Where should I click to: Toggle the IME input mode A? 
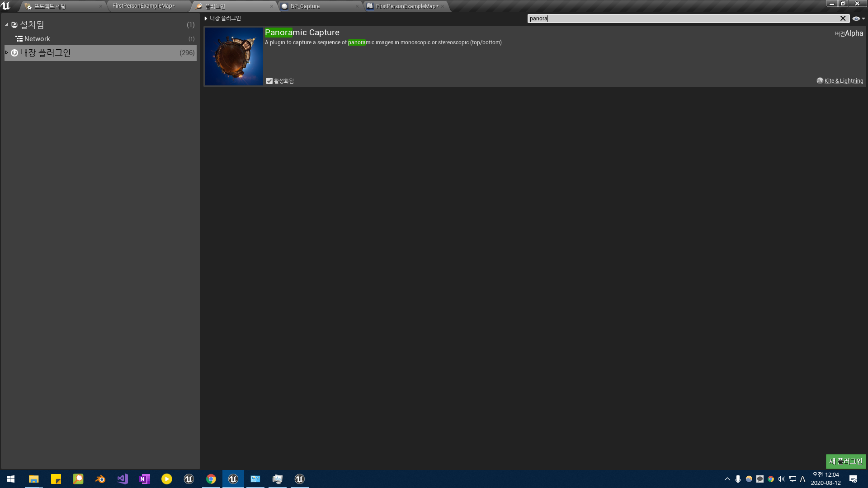pyautogui.click(x=802, y=479)
